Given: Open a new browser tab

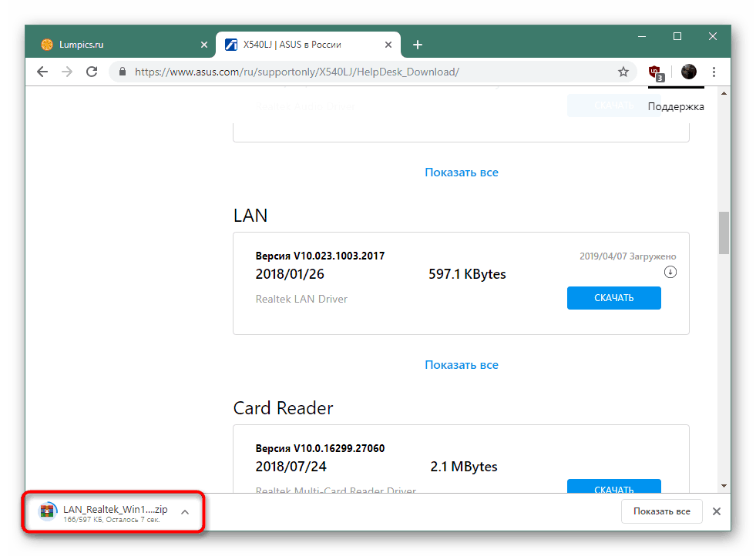Looking at the screenshot, I should (418, 45).
